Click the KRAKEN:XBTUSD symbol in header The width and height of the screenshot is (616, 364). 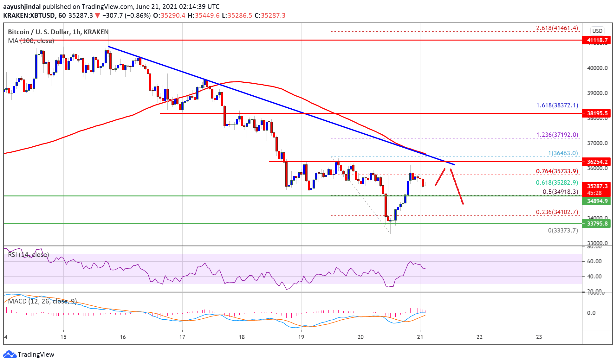pyautogui.click(x=29, y=16)
